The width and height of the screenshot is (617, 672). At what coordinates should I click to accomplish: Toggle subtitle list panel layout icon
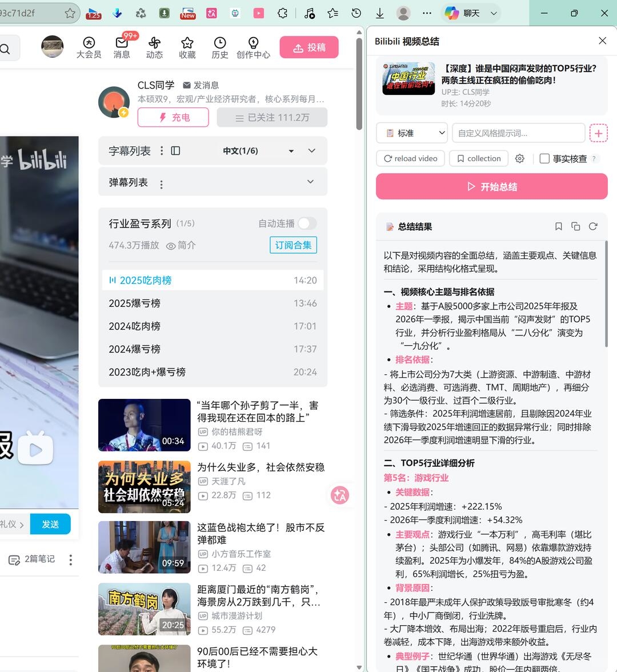click(x=175, y=150)
